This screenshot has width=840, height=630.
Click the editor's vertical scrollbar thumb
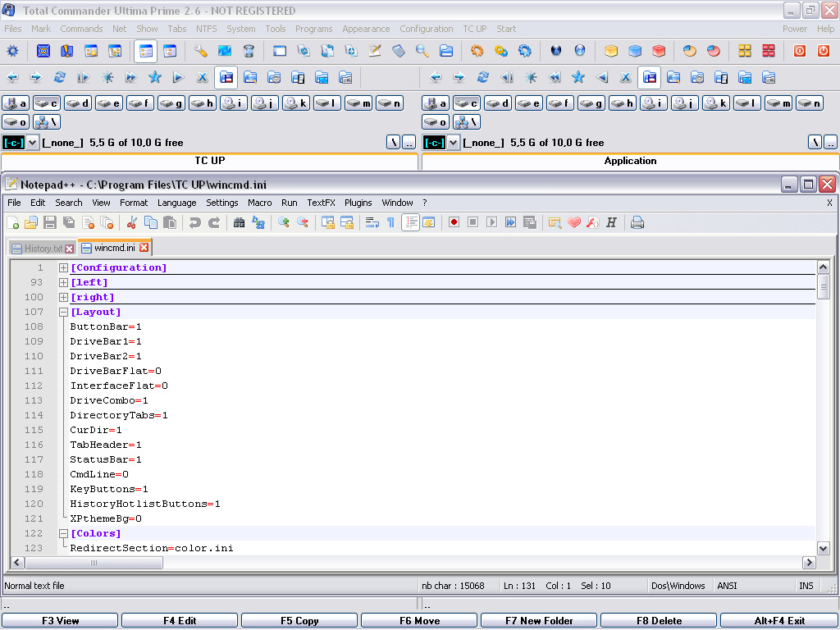point(823,286)
